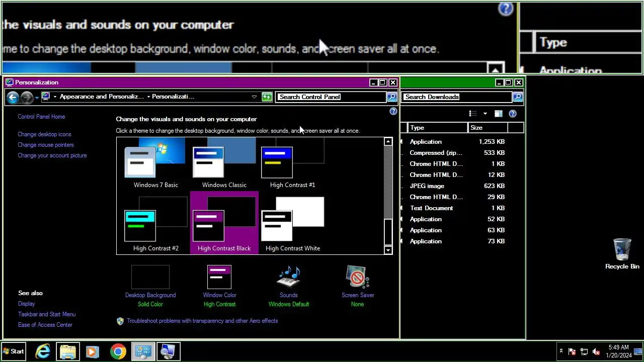Screen dimensions: 644x362
Task: Select the Windows Classic theme
Action: (x=224, y=163)
